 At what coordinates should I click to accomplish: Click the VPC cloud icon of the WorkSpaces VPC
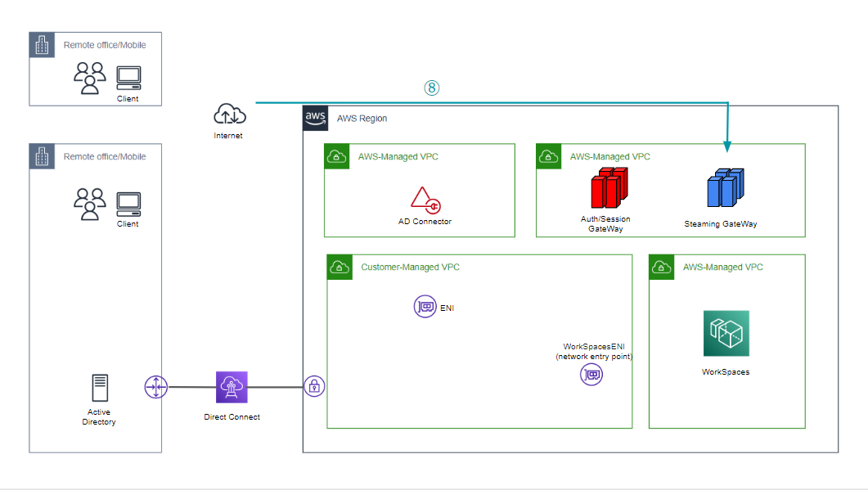(x=662, y=267)
